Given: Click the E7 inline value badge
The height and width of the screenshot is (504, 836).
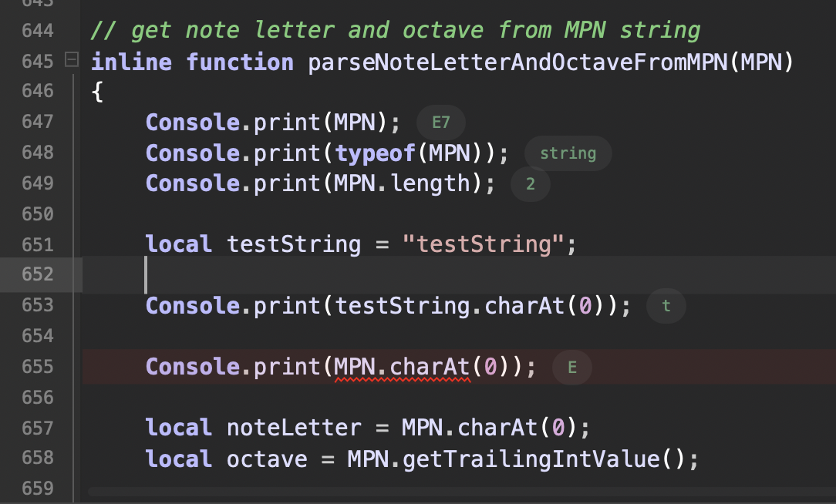Looking at the screenshot, I should coord(441,123).
